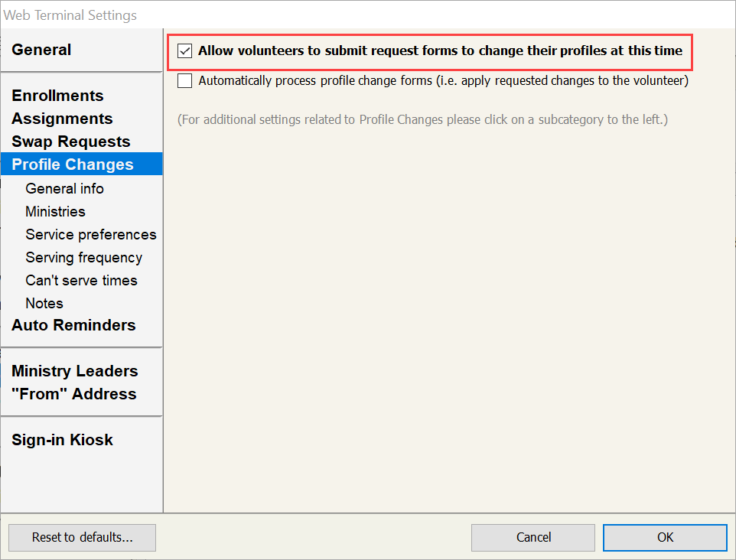This screenshot has width=736, height=560.
Task: Select Enrollments in the sidebar
Action: pyautogui.click(x=57, y=96)
